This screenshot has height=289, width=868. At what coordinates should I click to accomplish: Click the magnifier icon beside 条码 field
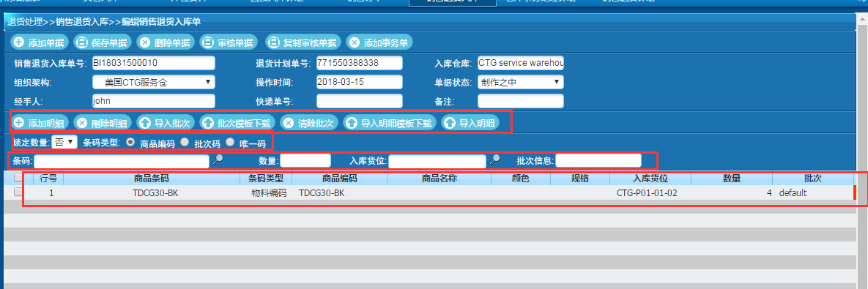coord(218,160)
